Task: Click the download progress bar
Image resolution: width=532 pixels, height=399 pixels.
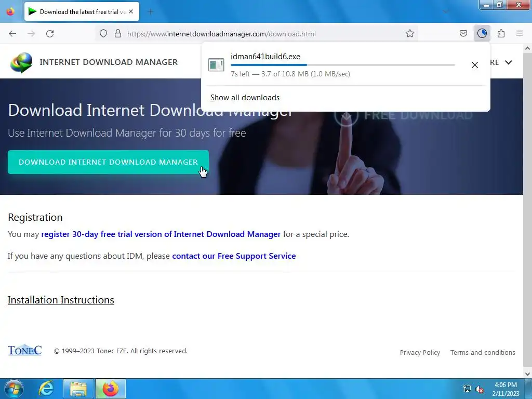Action: coord(343,65)
